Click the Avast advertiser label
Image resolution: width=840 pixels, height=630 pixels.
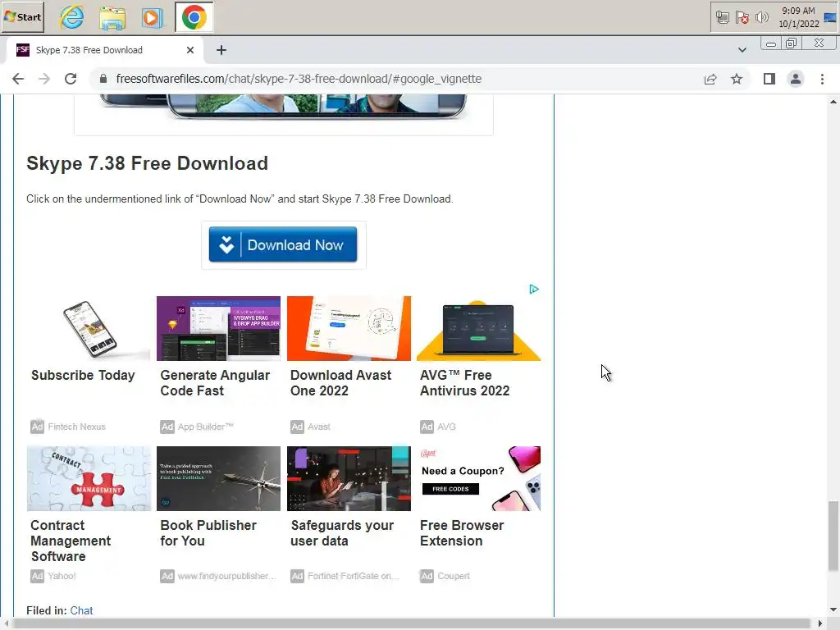click(319, 427)
